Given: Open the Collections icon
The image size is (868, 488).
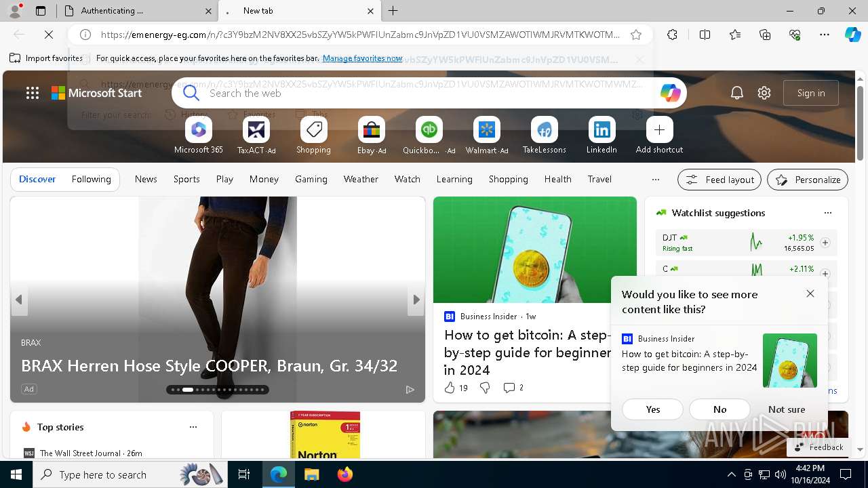Looking at the screenshot, I should pyautogui.click(x=765, y=35).
